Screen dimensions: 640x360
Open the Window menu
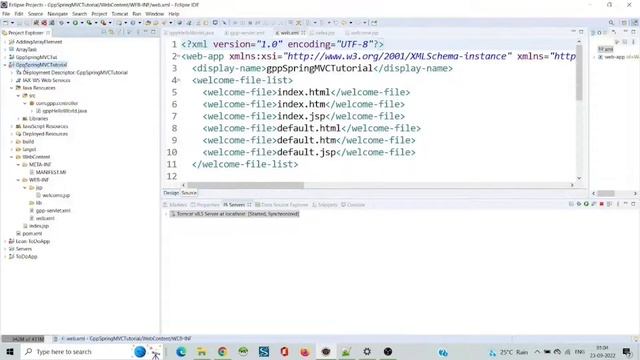[x=154, y=14]
